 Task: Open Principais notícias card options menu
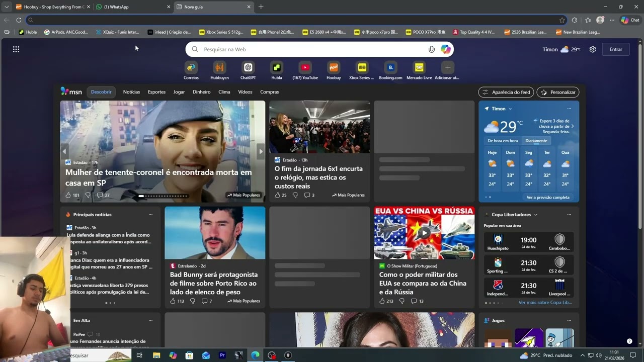tap(150, 215)
